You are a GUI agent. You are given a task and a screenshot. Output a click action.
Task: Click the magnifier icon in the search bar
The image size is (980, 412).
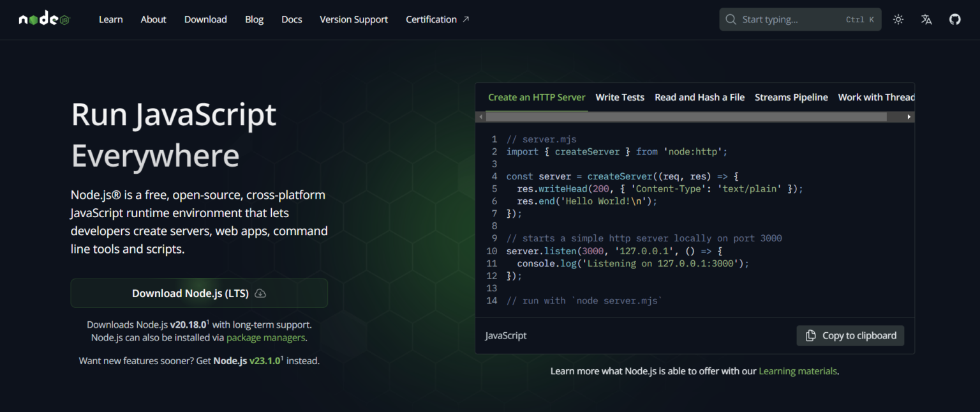(x=731, y=19)
